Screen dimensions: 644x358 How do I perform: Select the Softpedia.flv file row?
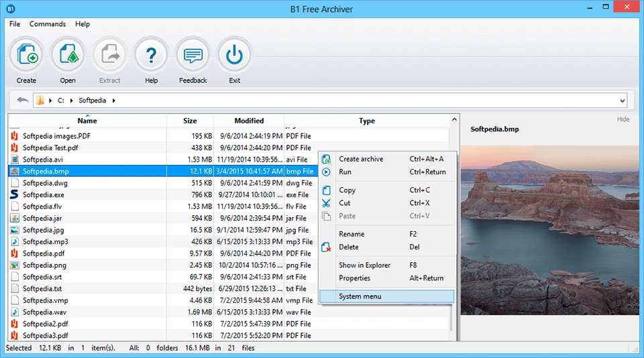tap(162, 206)
